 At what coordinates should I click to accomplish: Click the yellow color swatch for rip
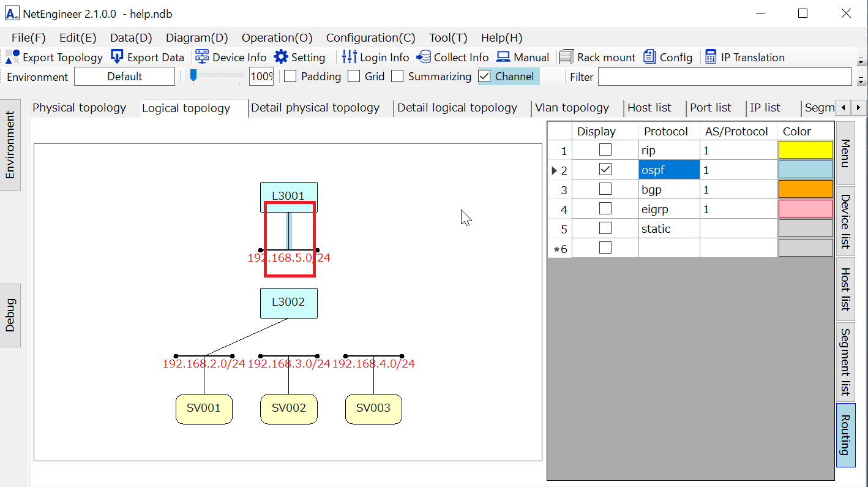coord(805,150)
